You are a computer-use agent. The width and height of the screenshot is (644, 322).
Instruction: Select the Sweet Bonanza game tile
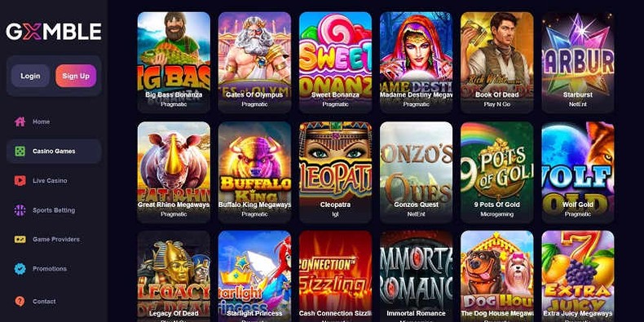336,62
